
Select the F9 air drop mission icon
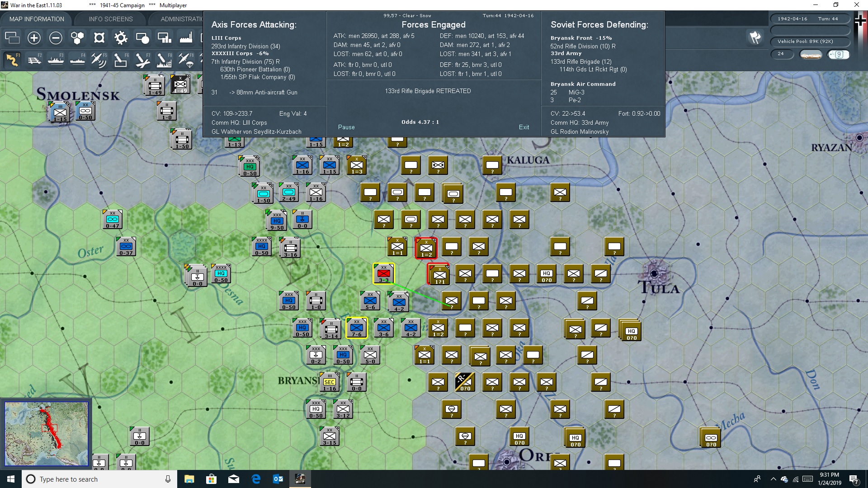click(x=186, y=60)
